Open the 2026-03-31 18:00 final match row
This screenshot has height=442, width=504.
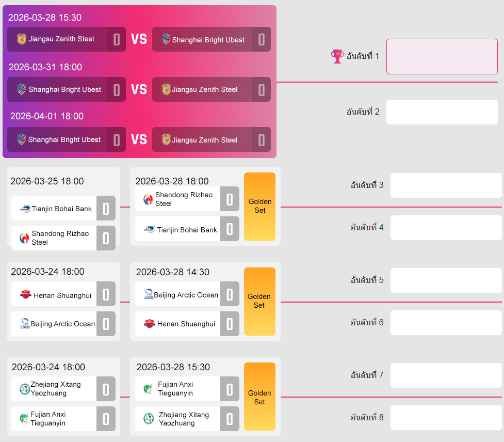pos(139,90)
